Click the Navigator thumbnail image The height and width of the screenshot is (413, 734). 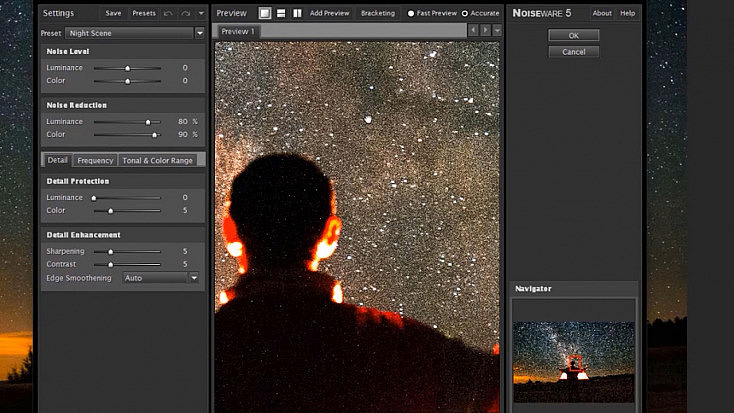click(x=573, y=361)
